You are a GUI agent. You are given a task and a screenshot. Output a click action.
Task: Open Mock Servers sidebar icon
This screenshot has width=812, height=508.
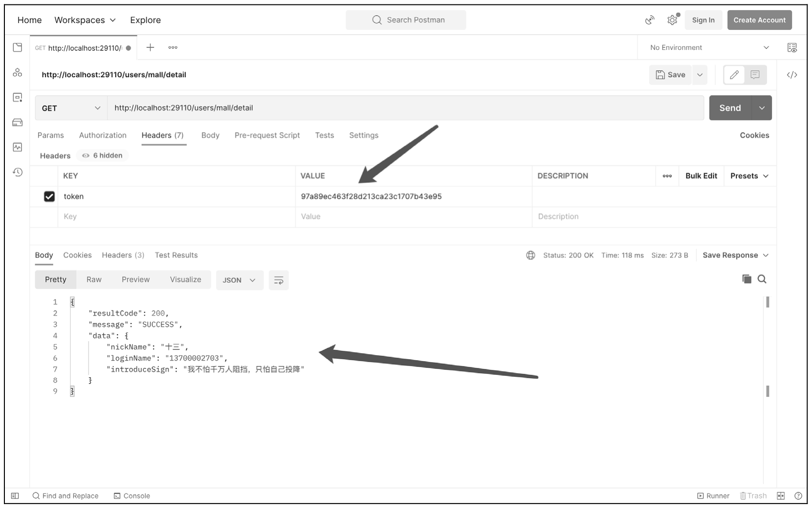[x=18, y=122]
